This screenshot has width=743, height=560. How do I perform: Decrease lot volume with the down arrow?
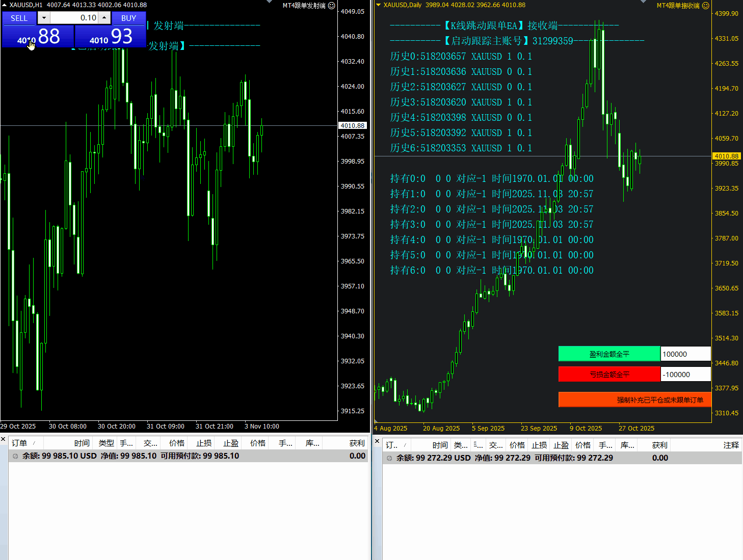(x=44, y=18)
